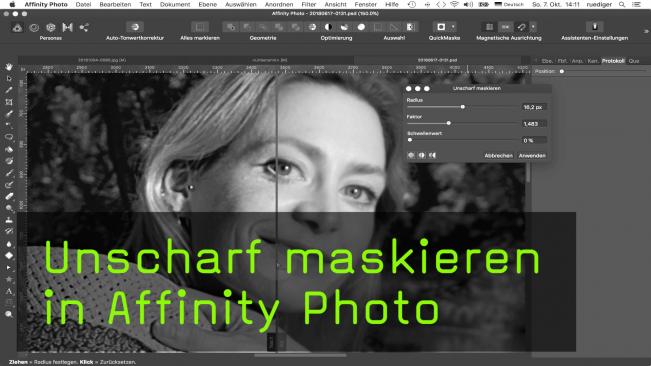Click the last icon of the Geometrie group

(296, 27)
